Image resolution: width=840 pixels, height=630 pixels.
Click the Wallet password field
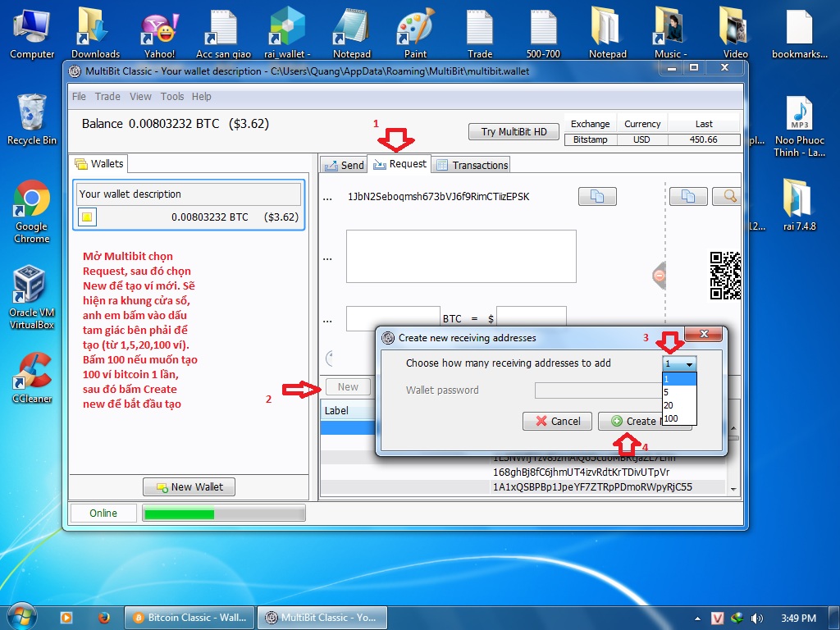598,390
